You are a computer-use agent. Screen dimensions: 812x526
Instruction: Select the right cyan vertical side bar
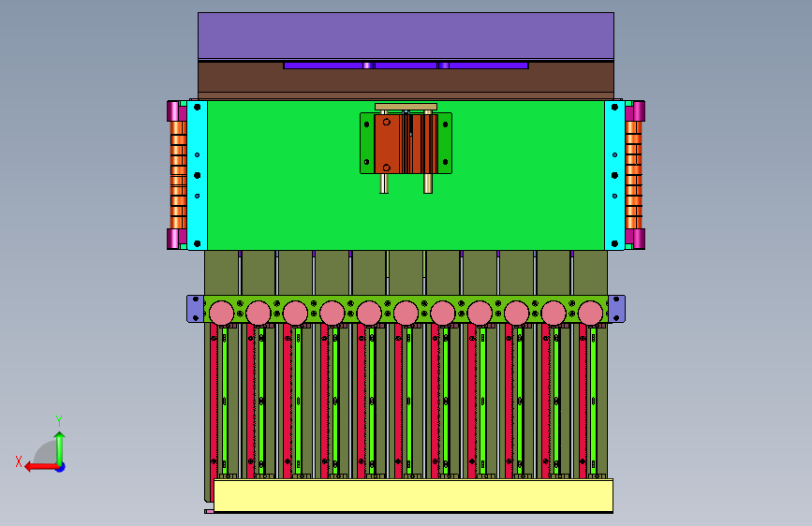[614, 176]
